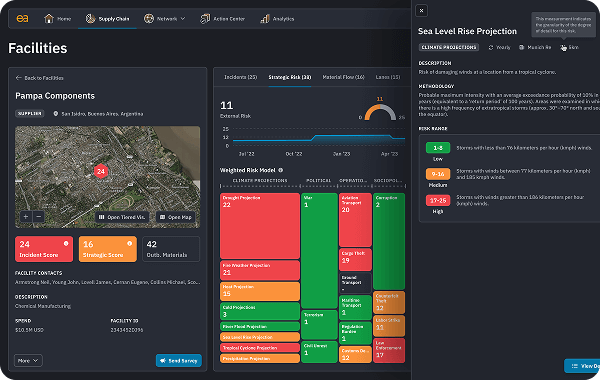Click the Yearly refresh icon

491,47
